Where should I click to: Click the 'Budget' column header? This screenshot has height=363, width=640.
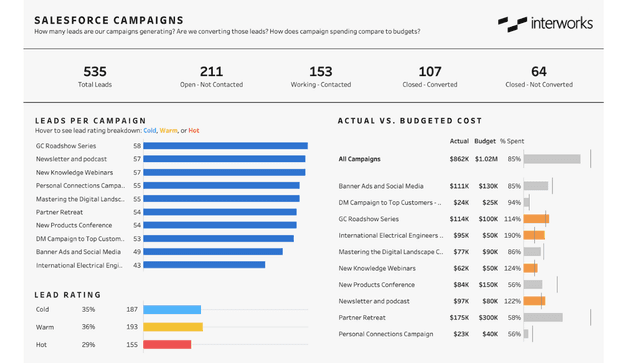coord(485,141)
